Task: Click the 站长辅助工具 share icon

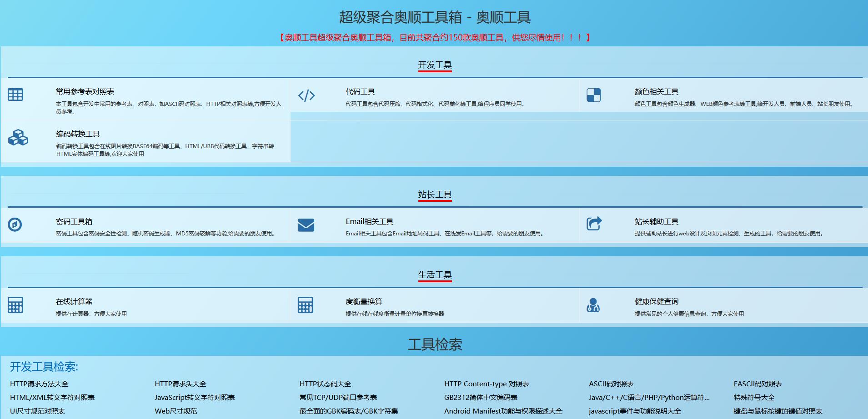Action: point(594,223)
